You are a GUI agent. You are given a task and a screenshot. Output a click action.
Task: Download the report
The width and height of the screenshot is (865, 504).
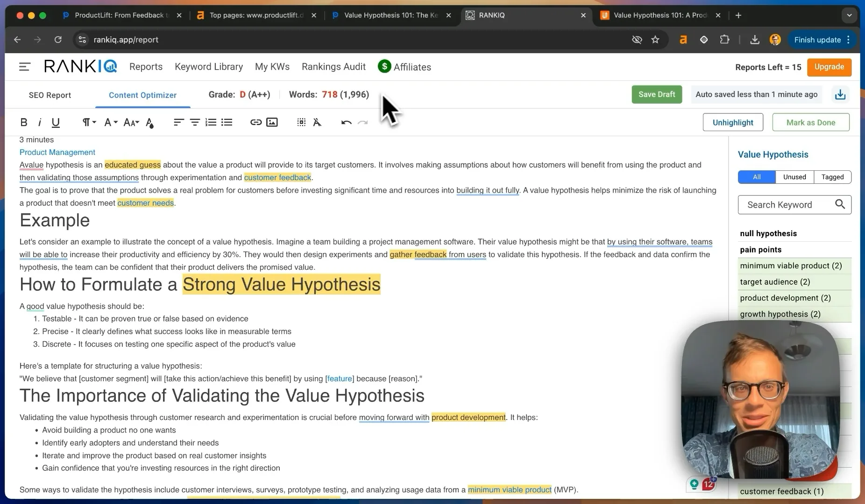pos(840,95)
